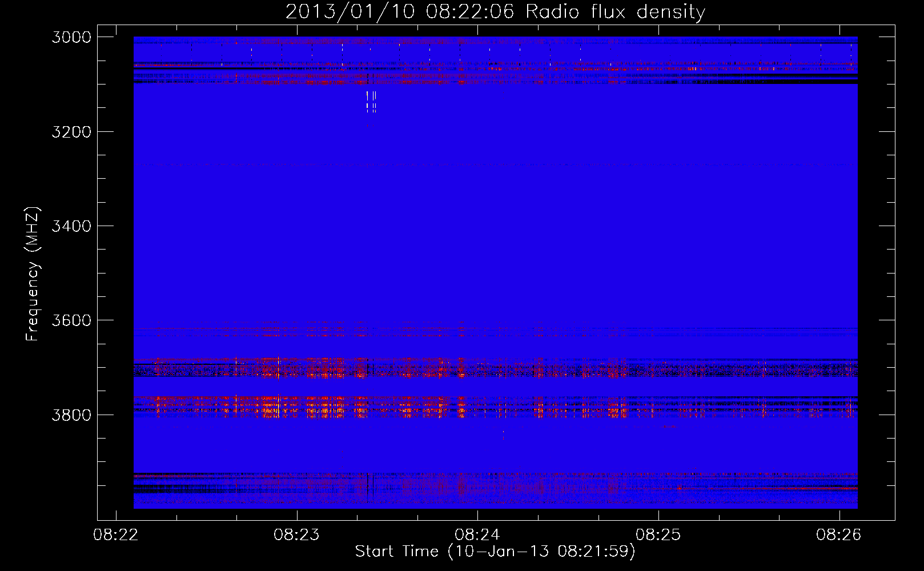This screenshot has height=571, width=924.
Task: Click the 3200 frequency tick label
Action: pyautogui.click(x=71, y=132)
